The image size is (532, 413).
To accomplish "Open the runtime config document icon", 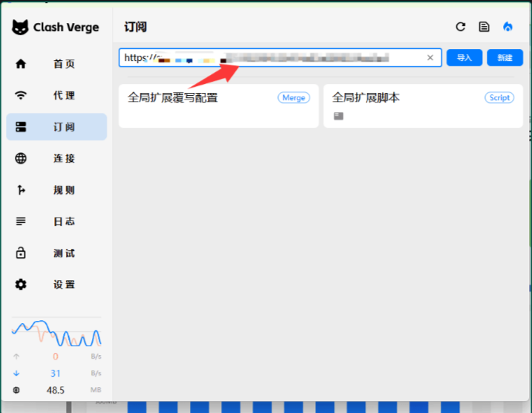I will 484,27.
